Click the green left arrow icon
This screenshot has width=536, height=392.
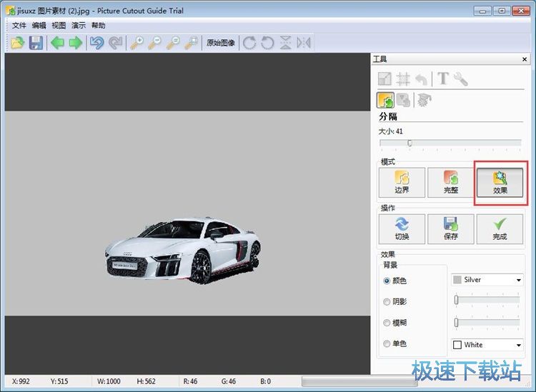click(x=57, y=43)
